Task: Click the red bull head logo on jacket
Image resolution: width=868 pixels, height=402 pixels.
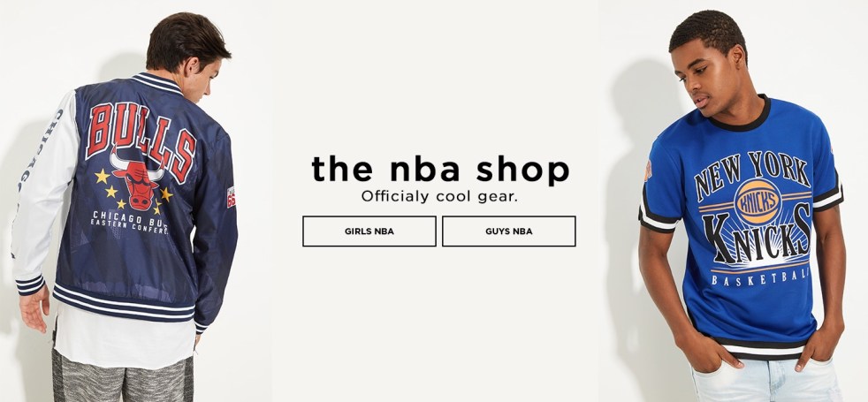Action: tap(138, 179)
